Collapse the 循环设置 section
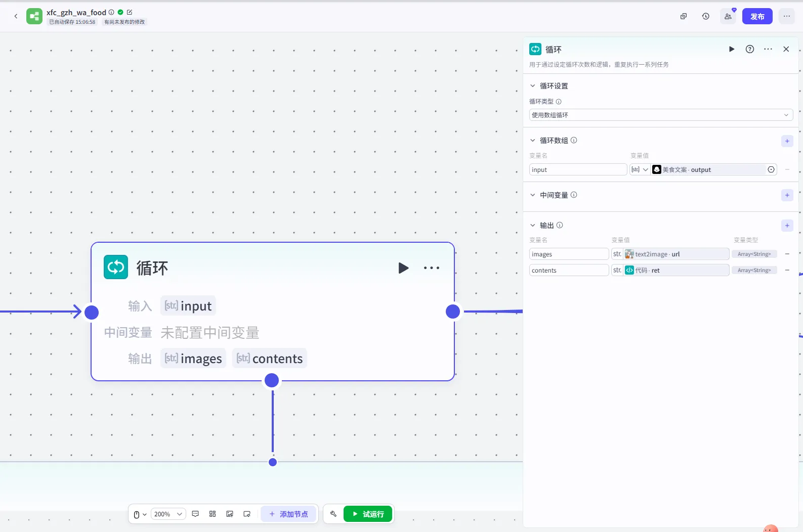The width and height of the screenshot is (803, 532). 533,86
